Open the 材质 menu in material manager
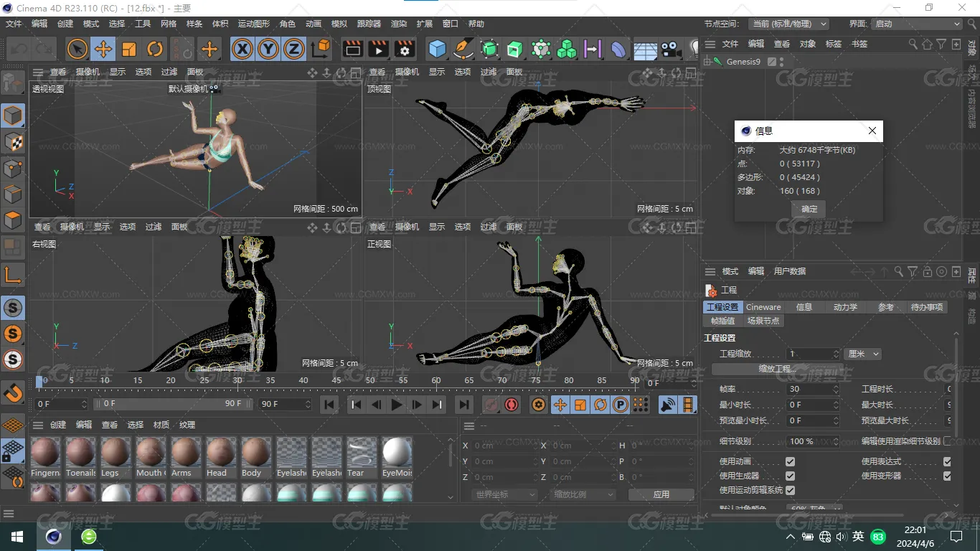Image resolution: width=980 pixels, height=551 pixels. (161, 425)
